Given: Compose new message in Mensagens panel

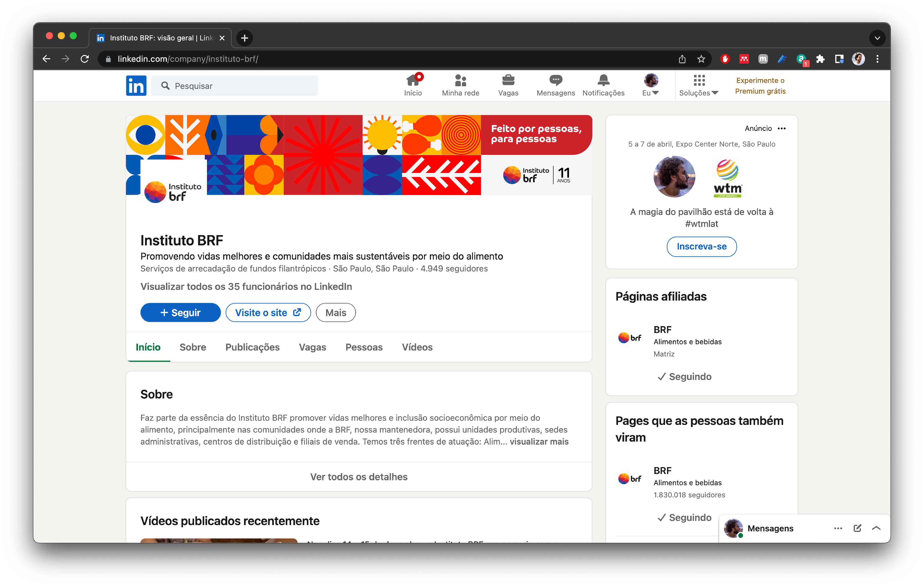Looking at the screenshot, I should pos(857,528).
